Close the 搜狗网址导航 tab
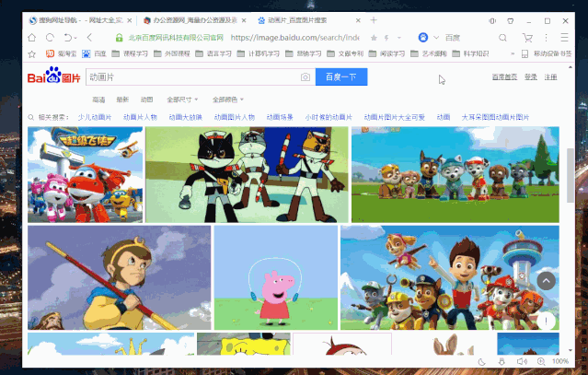Screen dimensions: 588x375 pos(130,20)
